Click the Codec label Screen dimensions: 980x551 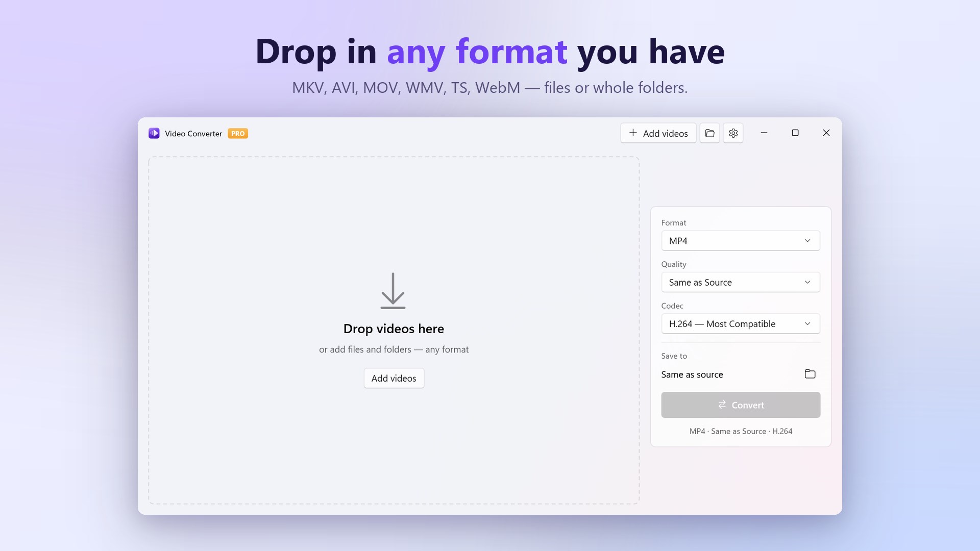[x=672, y=306]
